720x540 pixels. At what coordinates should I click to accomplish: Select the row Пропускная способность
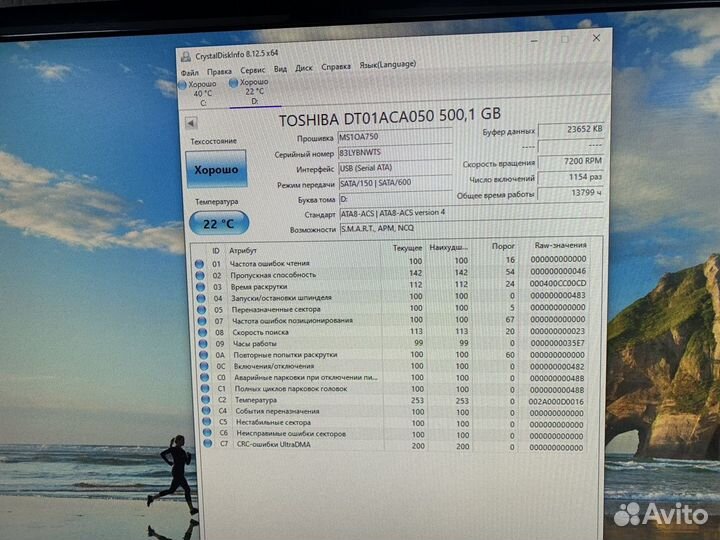pos(391,273)
